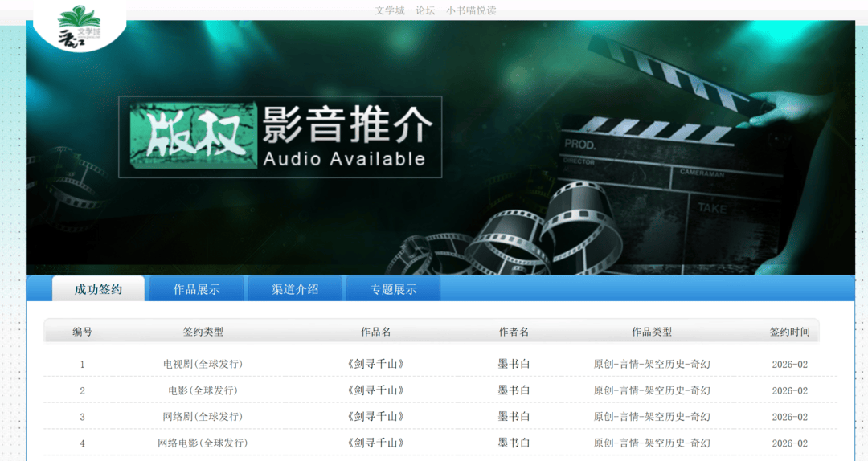Click the 签约类型 column header
Screen dimensions: 868x461
pyautogui.click(x=203, y=332)
